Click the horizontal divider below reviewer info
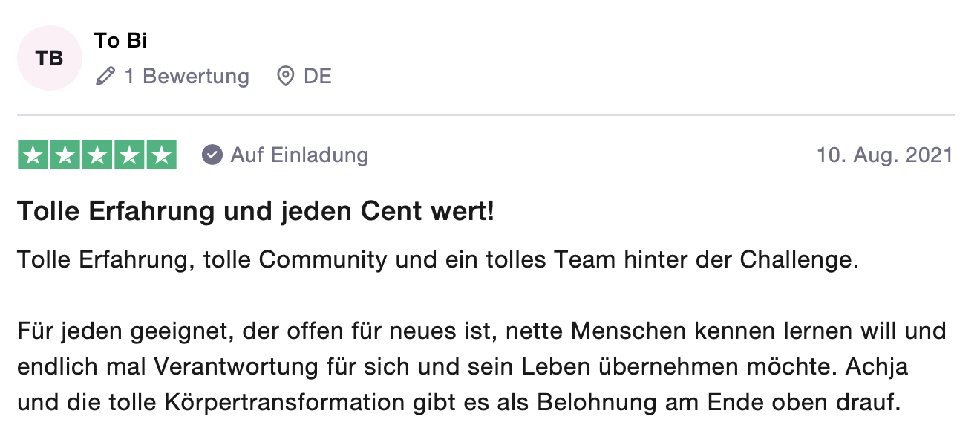Image resolution: width=980 pixels, height=431 pixels. (486, 115)
